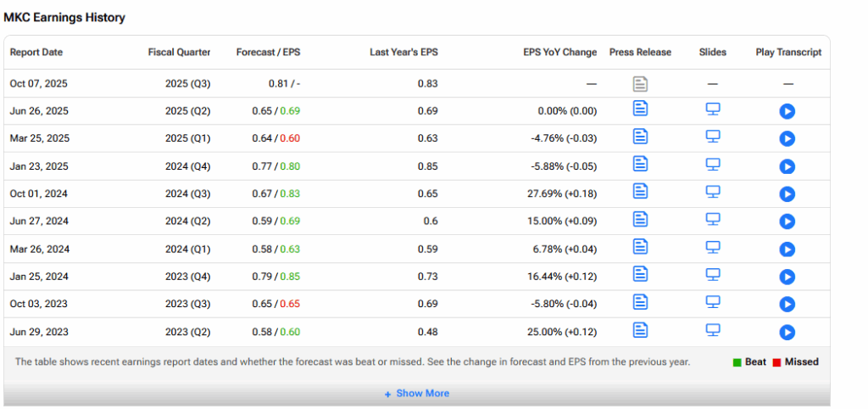Click the green Beat legend swatch
Viewport: 868px width, 409px height.
(x=737, y=362)
